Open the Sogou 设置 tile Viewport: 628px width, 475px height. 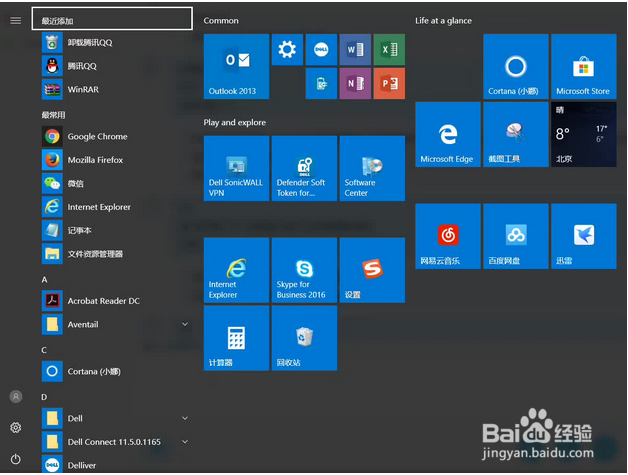372,270
